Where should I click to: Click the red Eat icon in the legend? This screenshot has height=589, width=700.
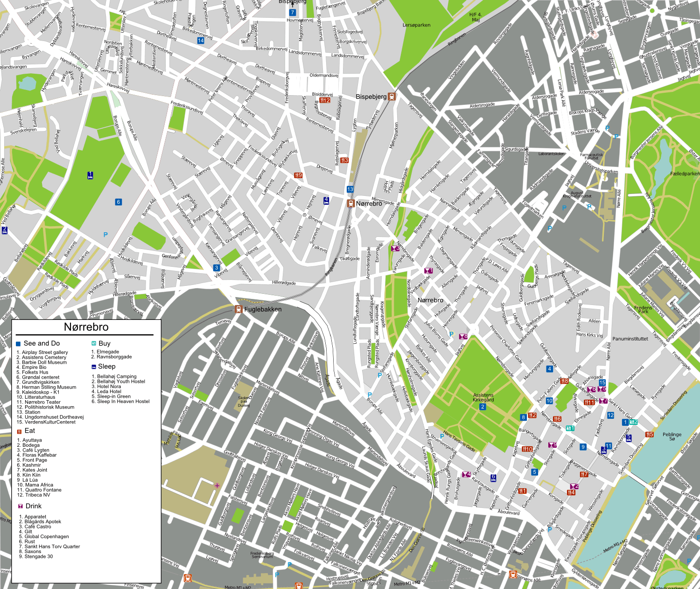tap(19, 431)
